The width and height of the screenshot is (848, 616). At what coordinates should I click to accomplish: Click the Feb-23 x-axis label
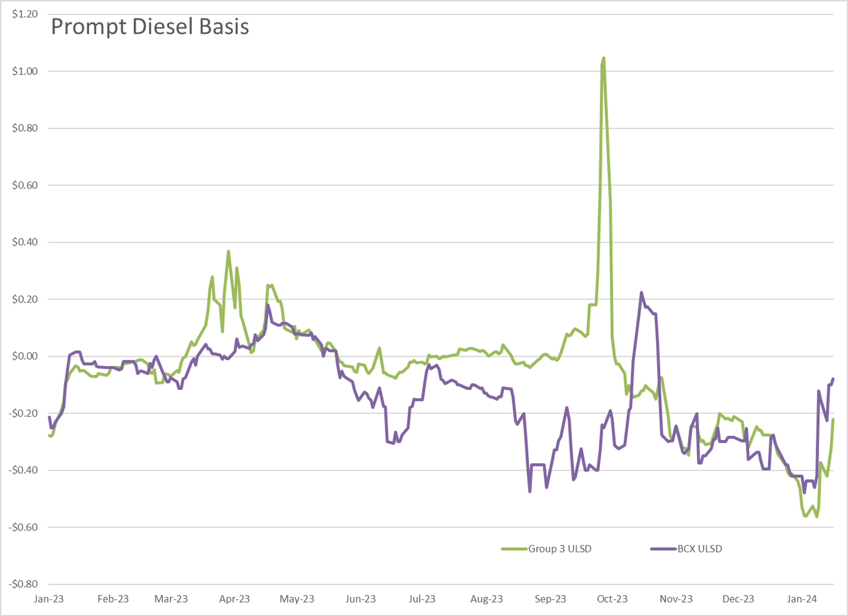pyautogui.click(x=113, y=599)
